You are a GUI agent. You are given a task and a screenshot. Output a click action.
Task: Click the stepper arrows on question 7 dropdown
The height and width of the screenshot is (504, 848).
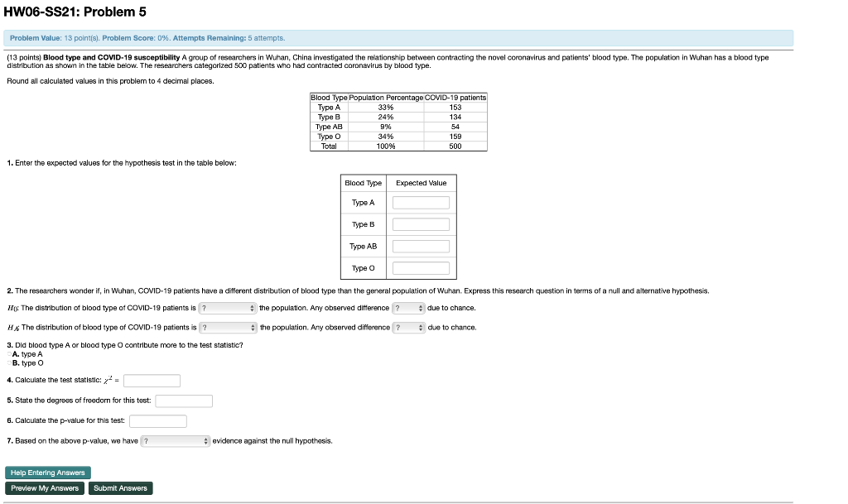[206, 439]
